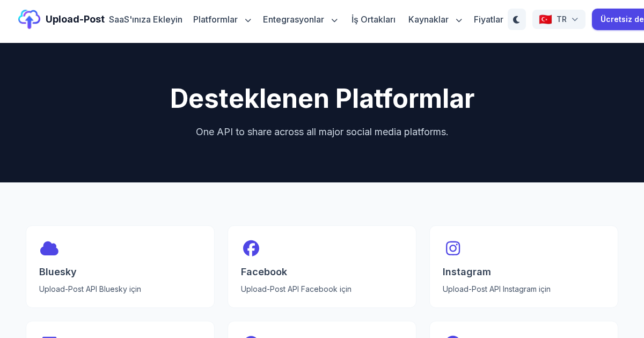The height and width of the screenshot is (338, 644).
Task: Click the Turkish flag icon
Action: click(x=545, y=19)
